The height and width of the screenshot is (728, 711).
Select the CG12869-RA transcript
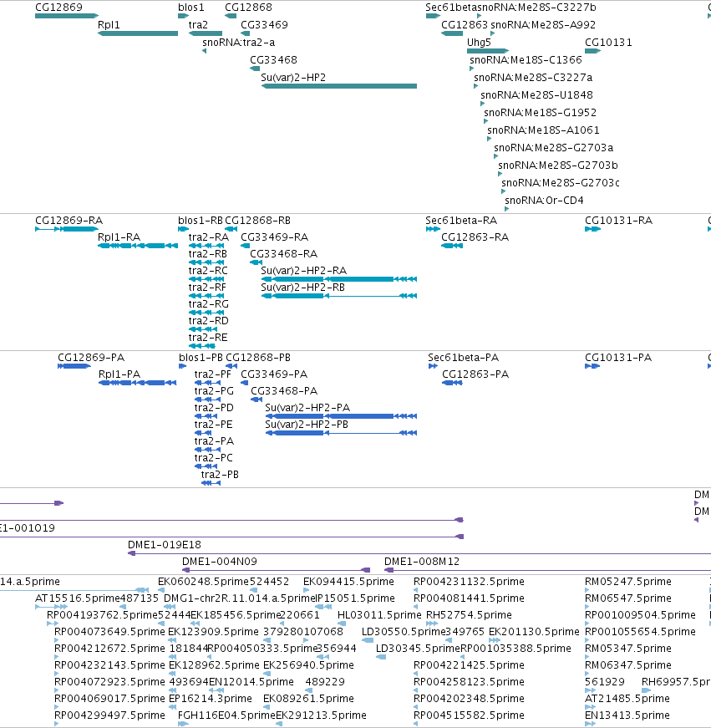click(68, 229)
